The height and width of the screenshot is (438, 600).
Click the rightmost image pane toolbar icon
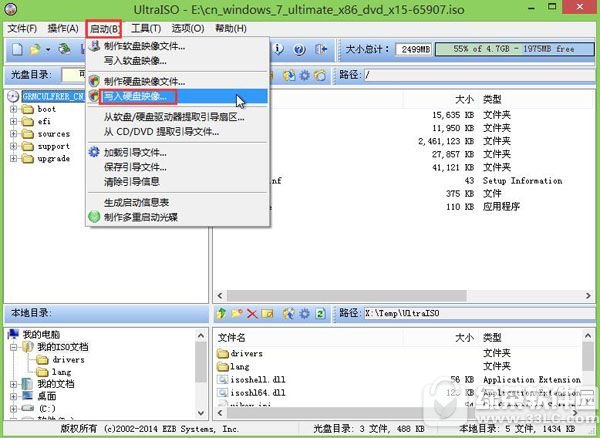click(x=320, y=75)
